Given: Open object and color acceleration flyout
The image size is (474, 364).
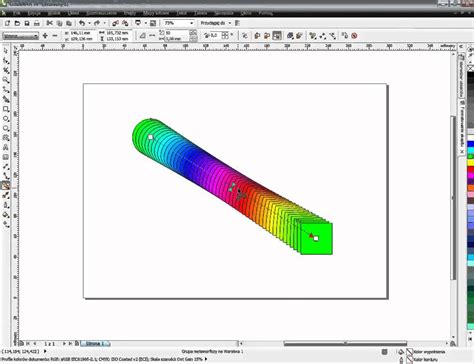Looking at the screenshot, I should click(x=290, y=36).
